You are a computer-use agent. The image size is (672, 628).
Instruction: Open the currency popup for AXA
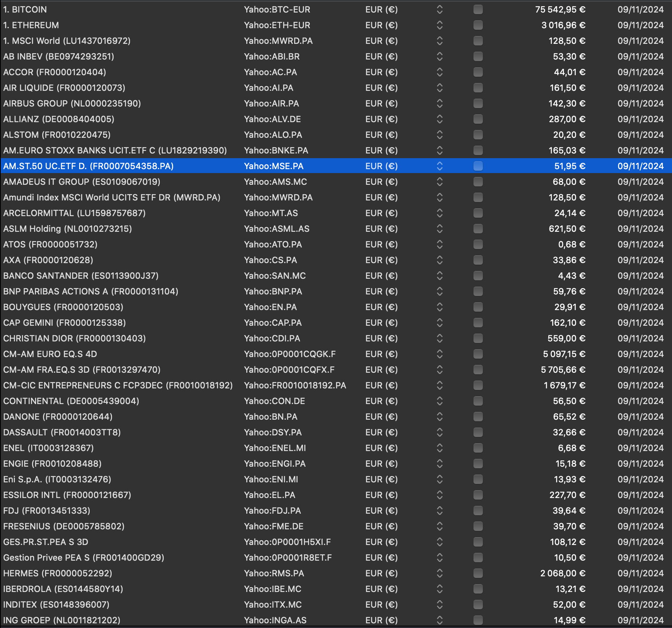(x=440, y=260)
